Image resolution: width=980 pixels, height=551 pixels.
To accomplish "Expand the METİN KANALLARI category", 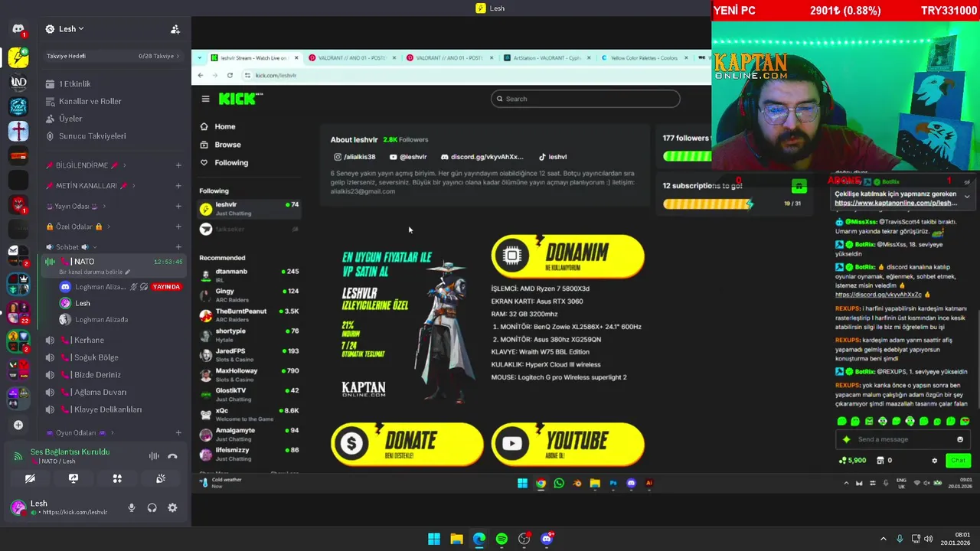I will pyautogui.click(x=90, y=186).
